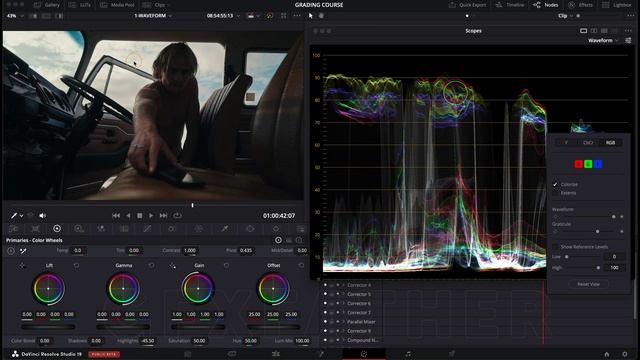Toggle the red channel swatch
Viewport: 640px width, 360px height.
(x=578, y=164)
